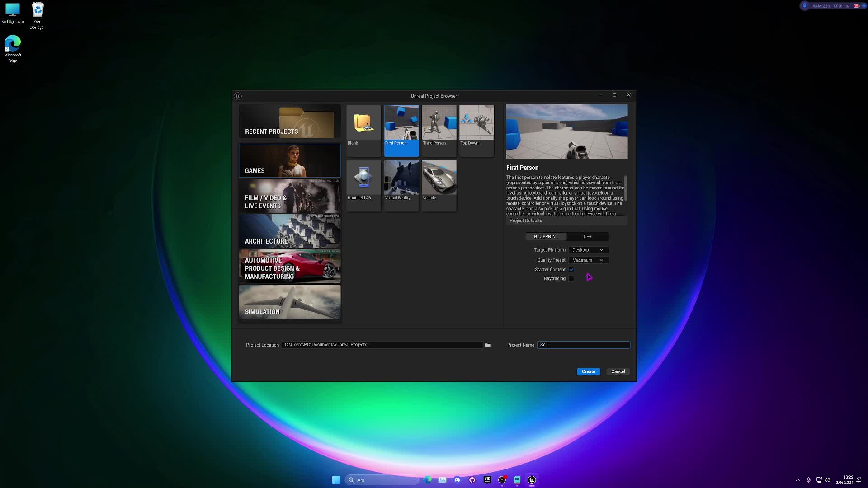Click the Create button
This screenshot has width=868, height=488.
tap(588, 371)
